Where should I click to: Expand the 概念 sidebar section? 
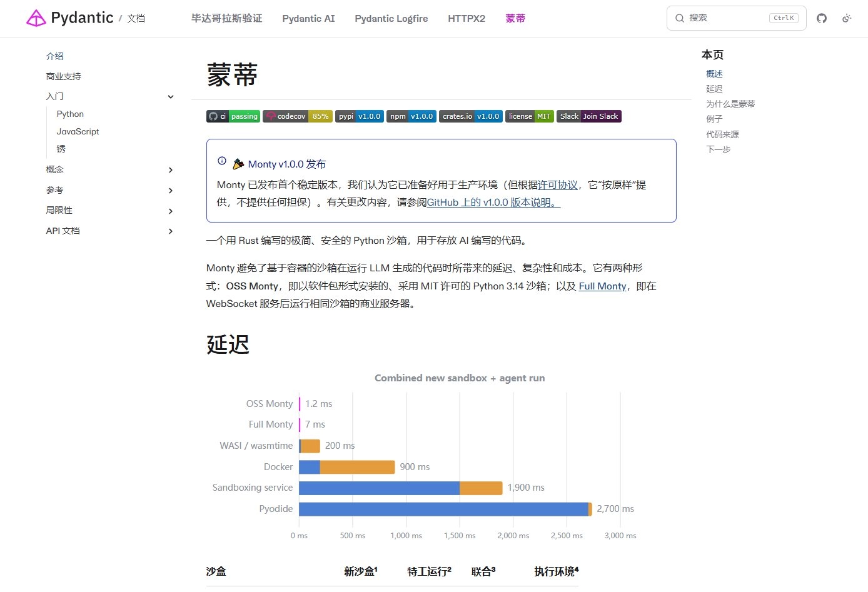coord(171,170)
